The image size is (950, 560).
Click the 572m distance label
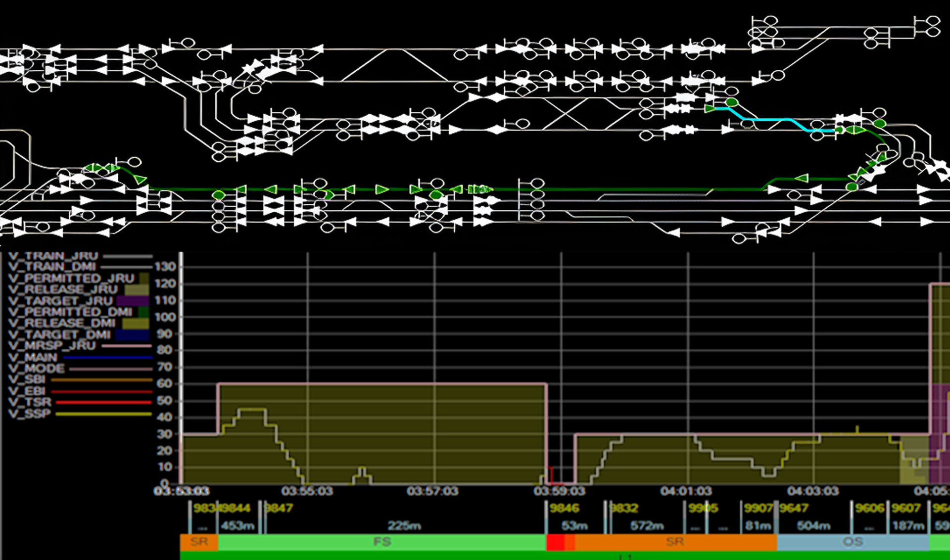647,526
